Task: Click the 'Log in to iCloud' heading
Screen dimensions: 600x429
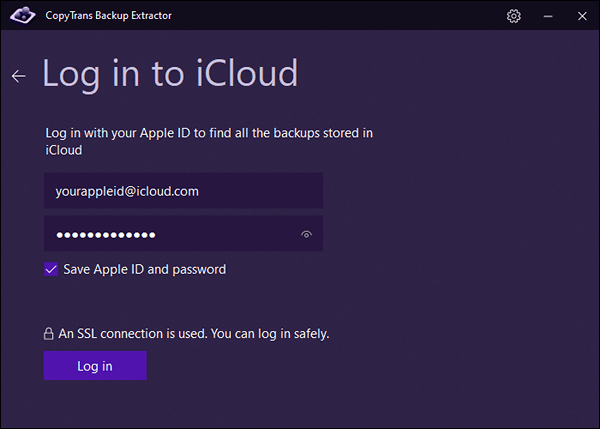Action: coord(170,74)
